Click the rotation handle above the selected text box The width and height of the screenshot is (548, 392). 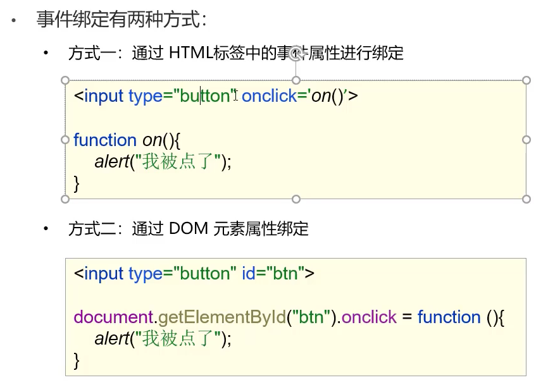point(296,53)
